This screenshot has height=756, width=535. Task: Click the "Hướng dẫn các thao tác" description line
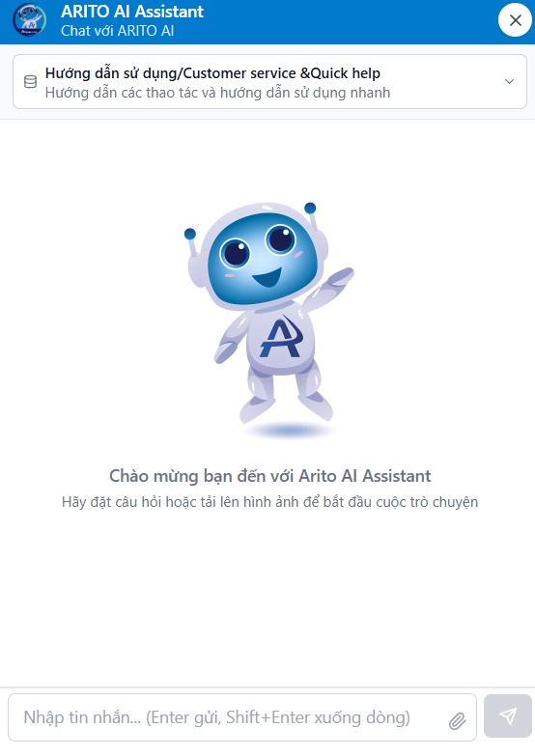click(217, 93)
